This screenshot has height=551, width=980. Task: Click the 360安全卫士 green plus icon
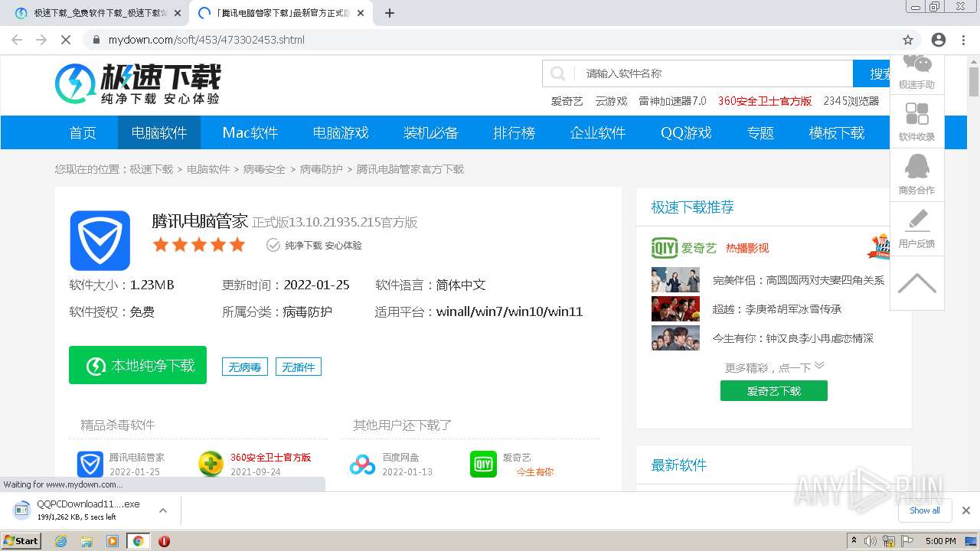point(211,465)
